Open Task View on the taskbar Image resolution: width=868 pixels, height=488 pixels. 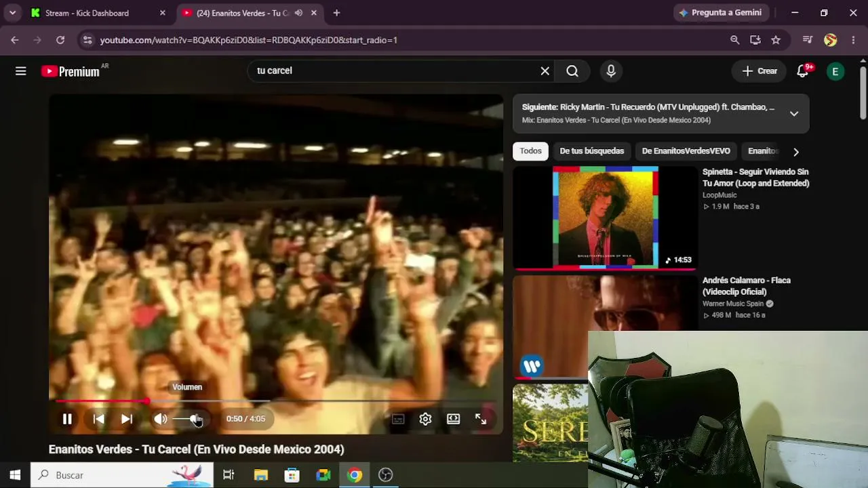[x=229, y=475]
